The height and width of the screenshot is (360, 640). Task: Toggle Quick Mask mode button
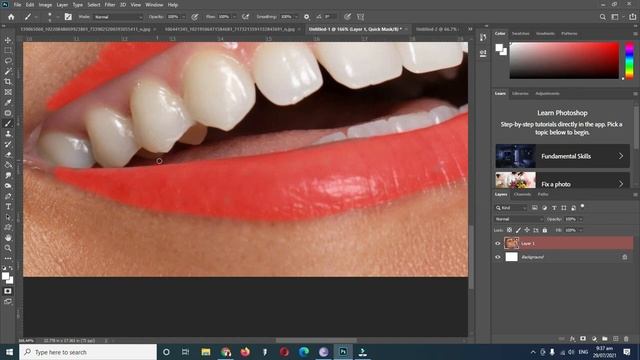[8, 291]
